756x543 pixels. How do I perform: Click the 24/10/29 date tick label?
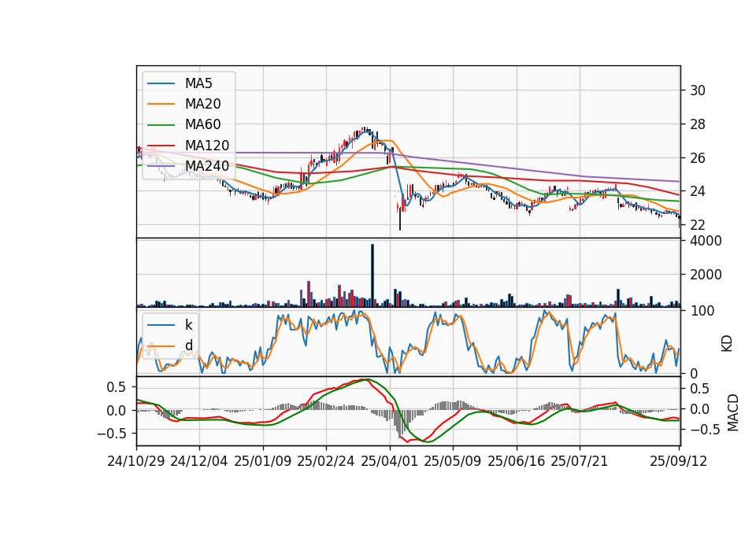[136, 461]
